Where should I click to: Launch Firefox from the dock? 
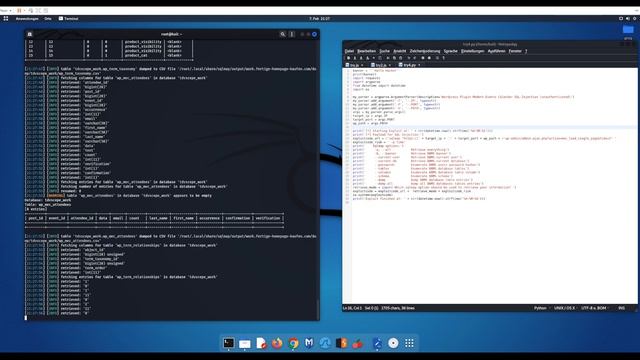(x=277, y=343)
